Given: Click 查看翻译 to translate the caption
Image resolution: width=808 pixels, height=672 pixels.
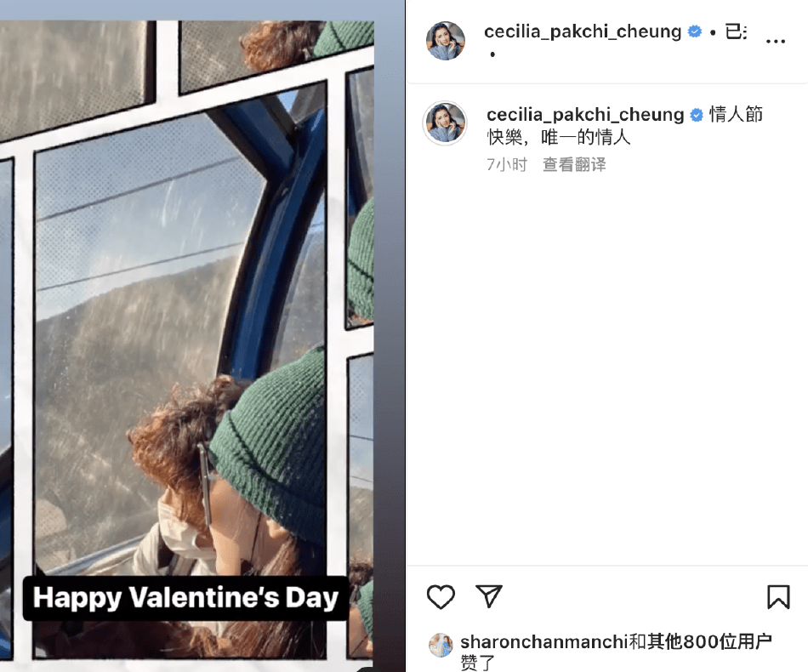Looking at the screenshot, I should tap(574, 165).
